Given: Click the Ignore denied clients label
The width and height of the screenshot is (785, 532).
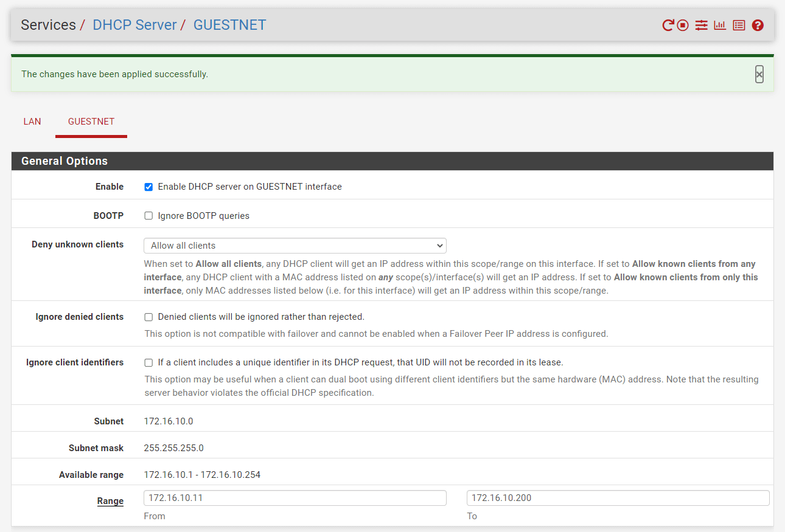Looking at the screenshot, I should 79,317.
